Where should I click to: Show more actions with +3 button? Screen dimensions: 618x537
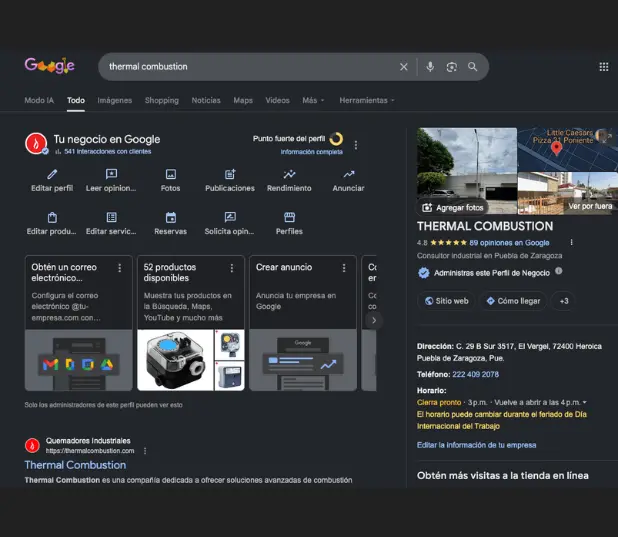pos(564,301)
